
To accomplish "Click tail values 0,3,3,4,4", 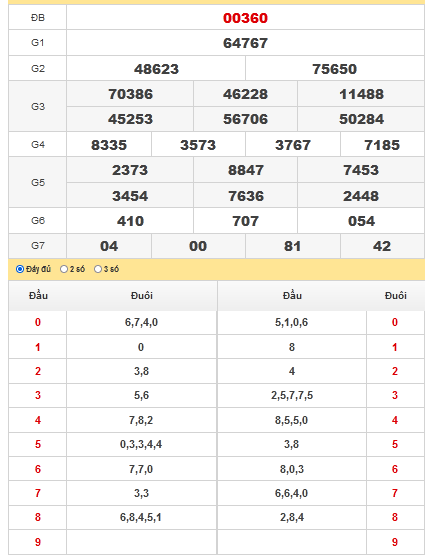I will pos(141,444).
